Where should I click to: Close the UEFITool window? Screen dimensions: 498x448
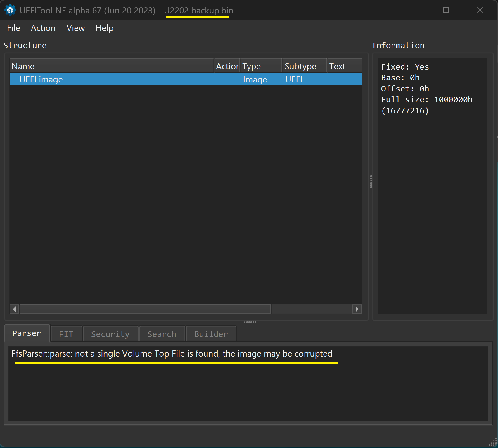tap(480, 10)
